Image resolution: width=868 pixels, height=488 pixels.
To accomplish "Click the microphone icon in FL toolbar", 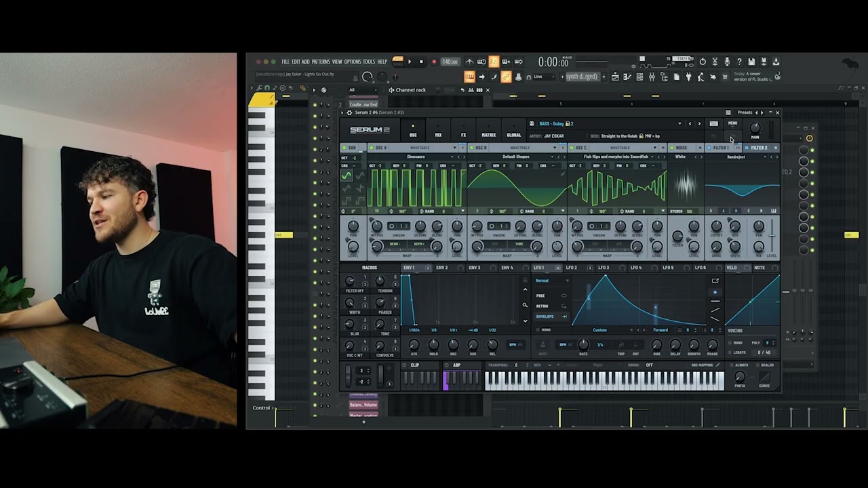I will pos(727,62).
